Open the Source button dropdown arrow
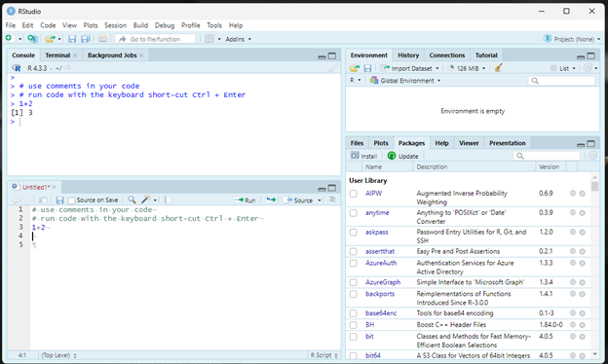Viewport: 608px width, 364px height. [x=320, y=200]
